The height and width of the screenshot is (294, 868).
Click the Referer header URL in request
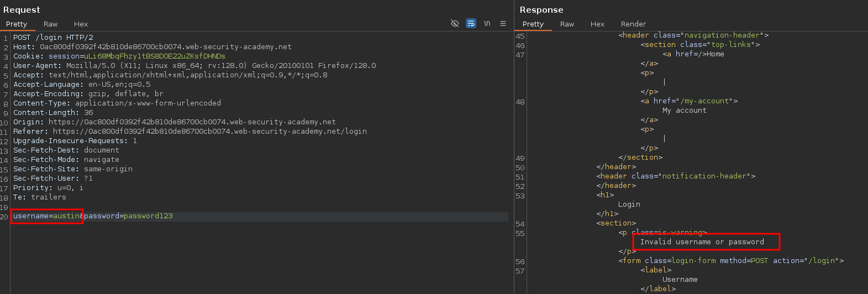pos(209,132)
